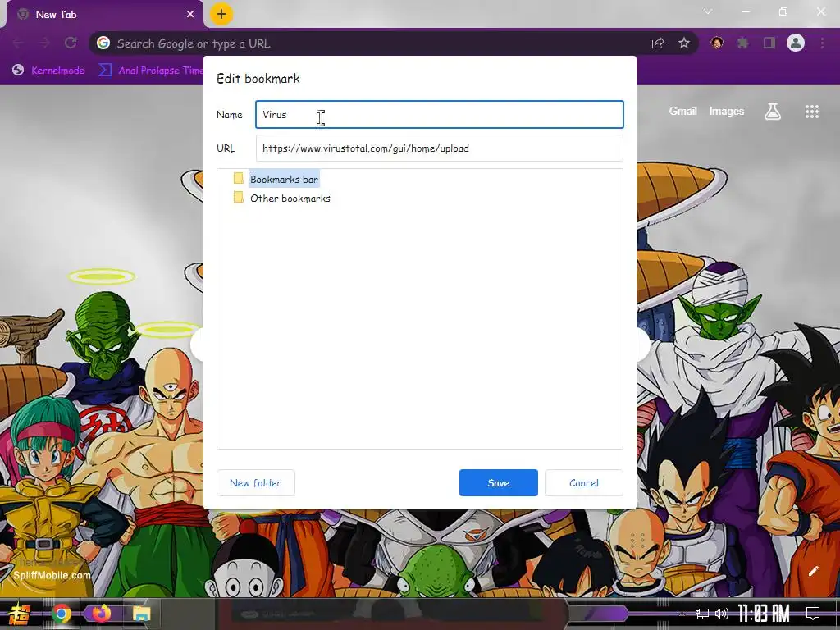
Task: Open Chrome from the taskbar
Action: (62, 614)
